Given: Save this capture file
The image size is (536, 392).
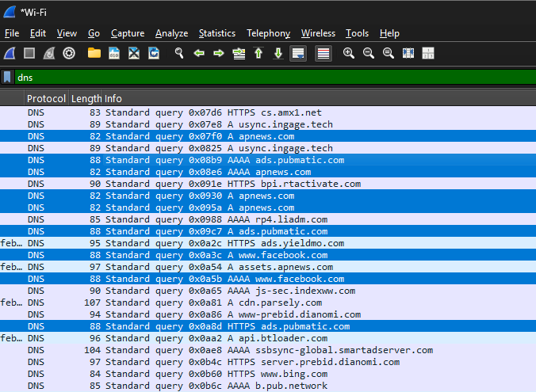Looking at the screenshot, I should coord(114,53).
